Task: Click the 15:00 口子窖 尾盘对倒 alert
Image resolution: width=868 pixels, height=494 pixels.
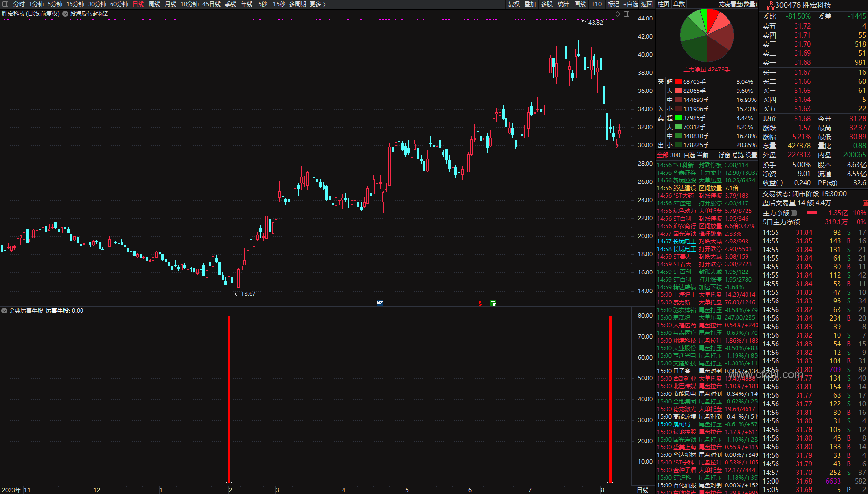Action: click(x=707, y=371)
